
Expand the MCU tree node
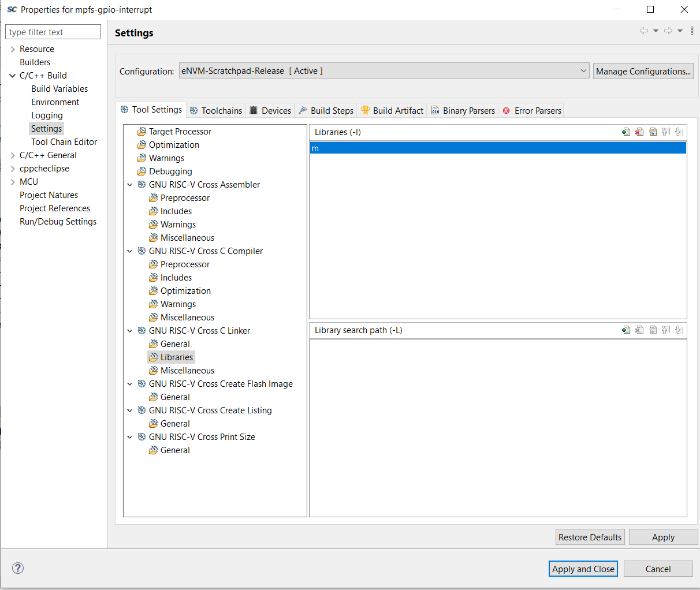(x=13, y=182)
